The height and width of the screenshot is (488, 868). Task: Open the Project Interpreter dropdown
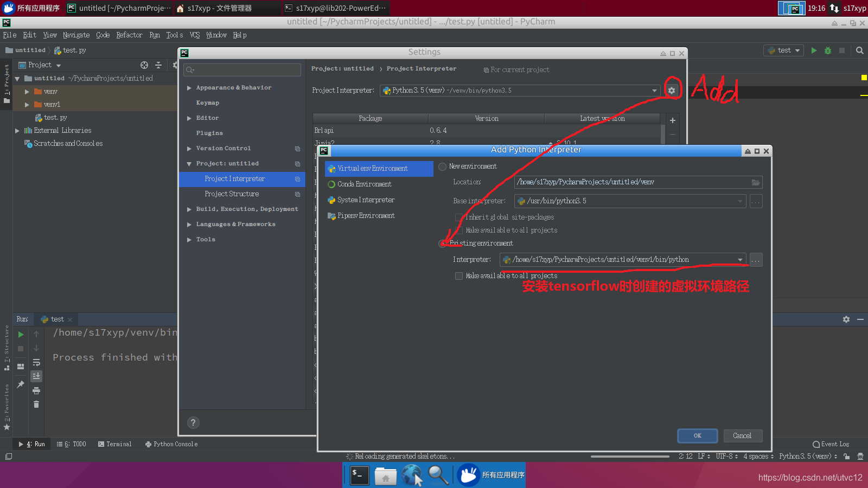click(654, 91)
